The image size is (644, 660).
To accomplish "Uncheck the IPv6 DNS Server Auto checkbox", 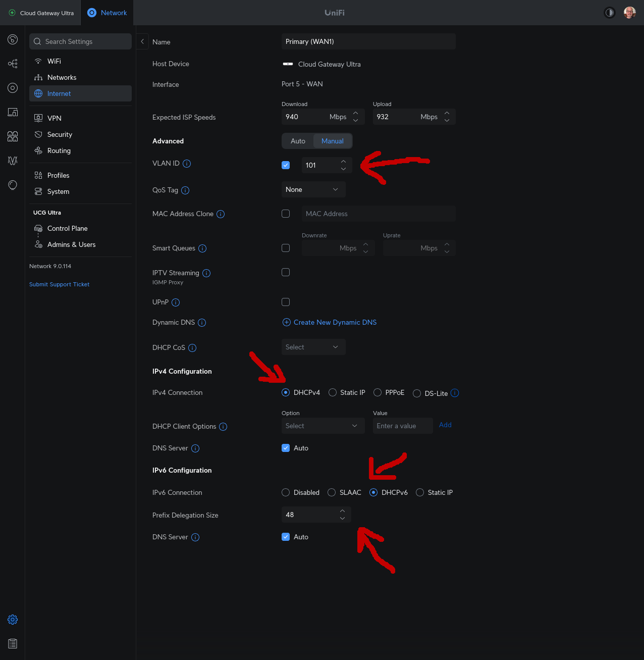I will click(x=286, y=537).
